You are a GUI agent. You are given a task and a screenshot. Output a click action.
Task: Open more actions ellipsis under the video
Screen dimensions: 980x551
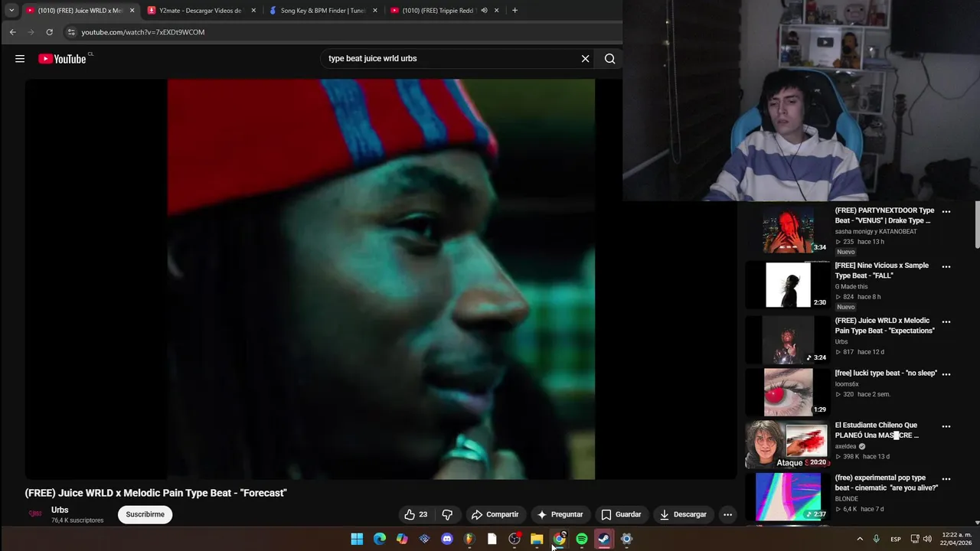[x=727, y=514]
